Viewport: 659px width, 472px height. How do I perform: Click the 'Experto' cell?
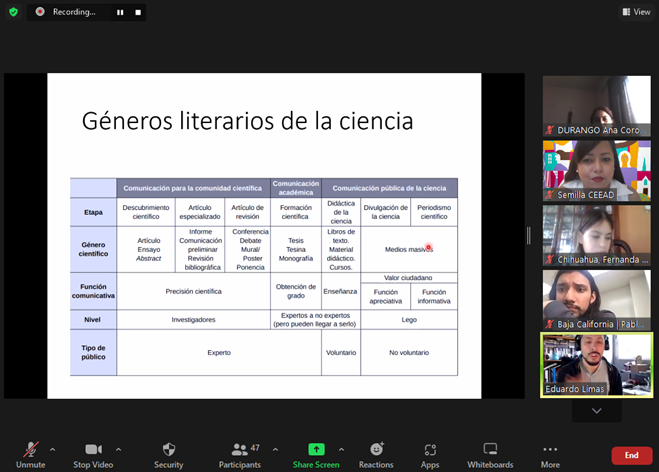click(x=219, y=352)
